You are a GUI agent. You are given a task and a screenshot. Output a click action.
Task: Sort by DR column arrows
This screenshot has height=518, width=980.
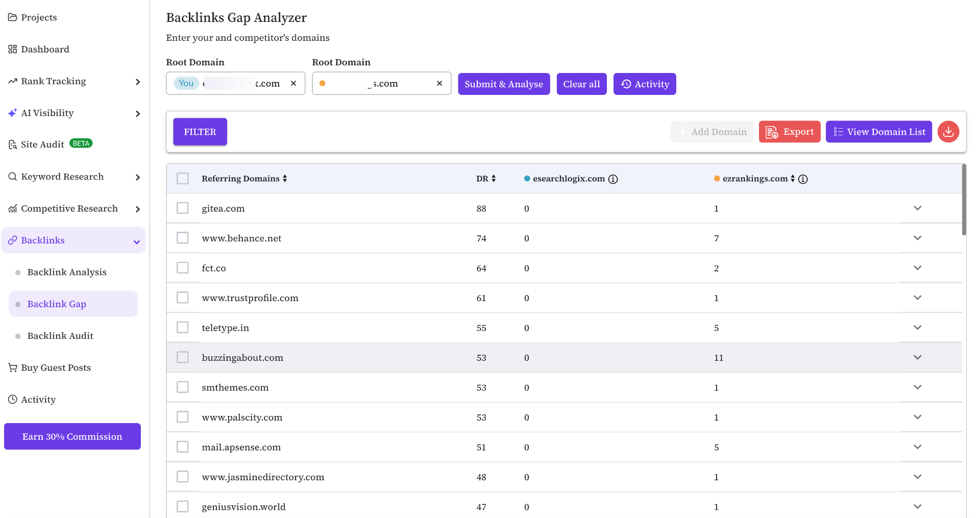[x=494, y=179]
